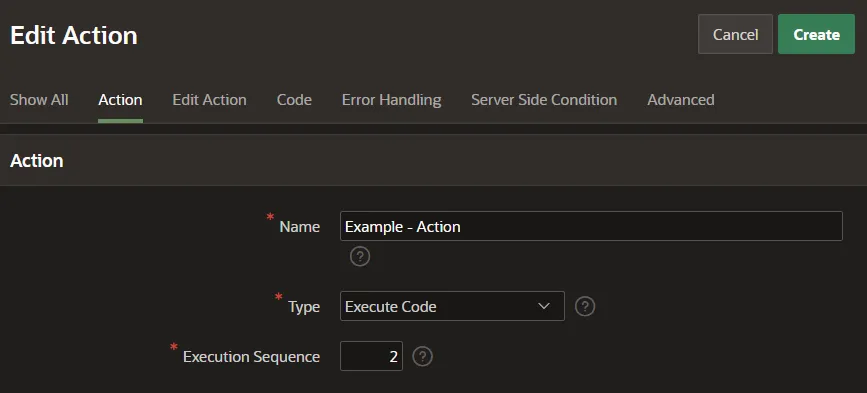Viewport: 867px width, 393px height.
Task: Click the Type field label
Action: pyautogui.click(x=304, y=307)
